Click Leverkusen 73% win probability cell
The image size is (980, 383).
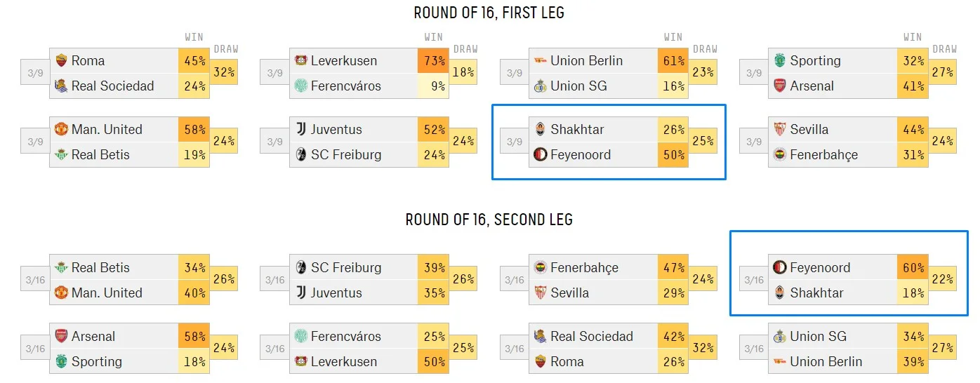pos(433,60)
